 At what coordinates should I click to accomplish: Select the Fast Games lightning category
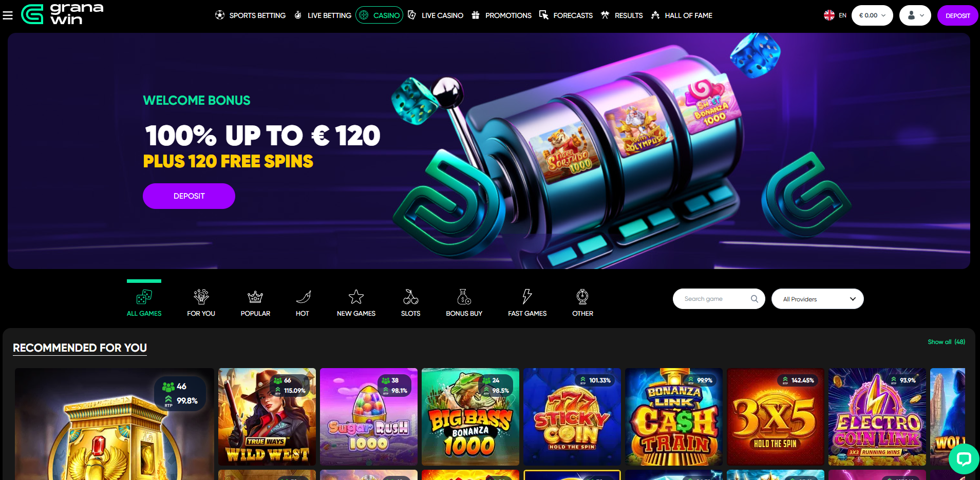click(x=527, y=303)
